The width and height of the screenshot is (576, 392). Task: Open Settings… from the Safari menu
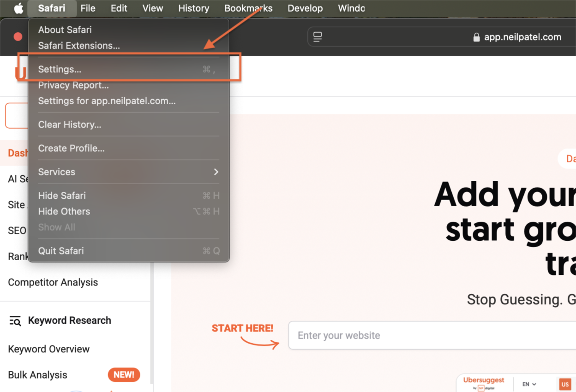click(x=129, y=69)
